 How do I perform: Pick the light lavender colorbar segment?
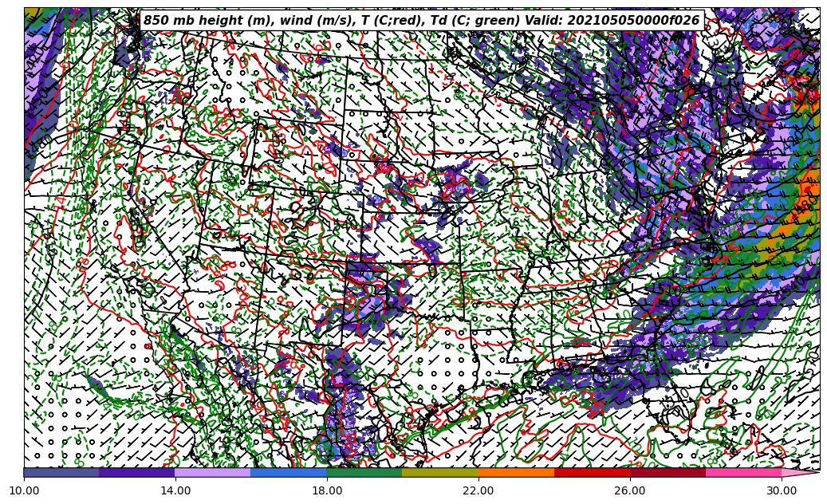tap(213, 472)
